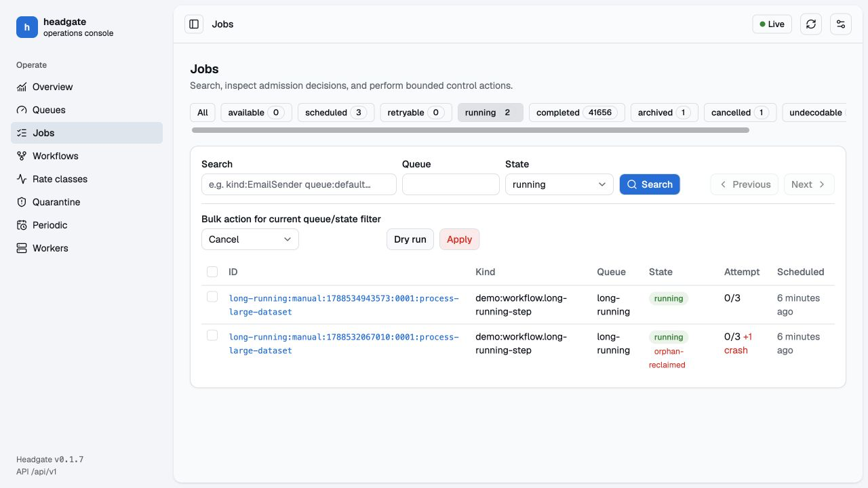Toggle the Live status indicator
The height and width of the screenshot is (488, 868).
coord(772,24)
